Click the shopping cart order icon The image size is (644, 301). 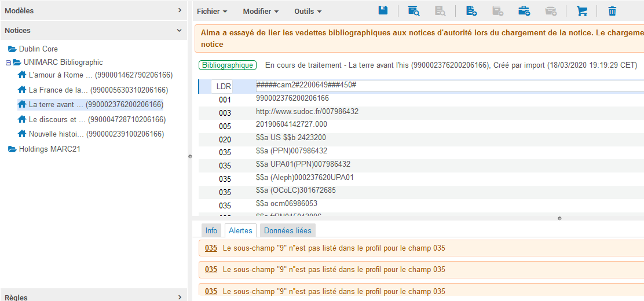click(x=581, y=10)
